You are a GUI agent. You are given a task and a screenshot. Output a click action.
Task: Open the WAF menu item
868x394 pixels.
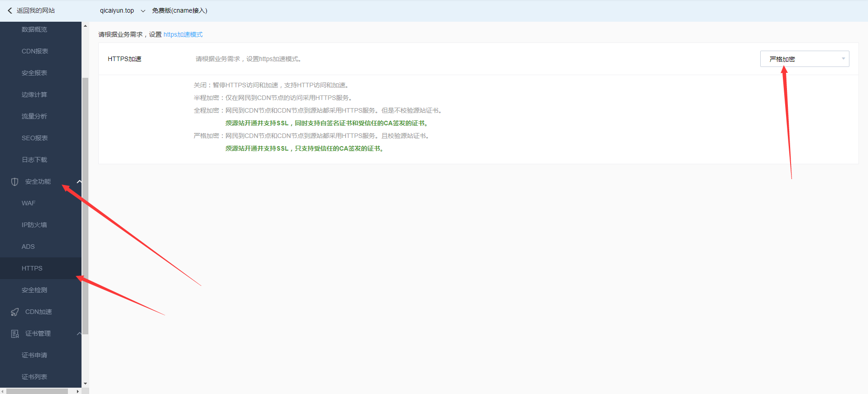(29, 203)
